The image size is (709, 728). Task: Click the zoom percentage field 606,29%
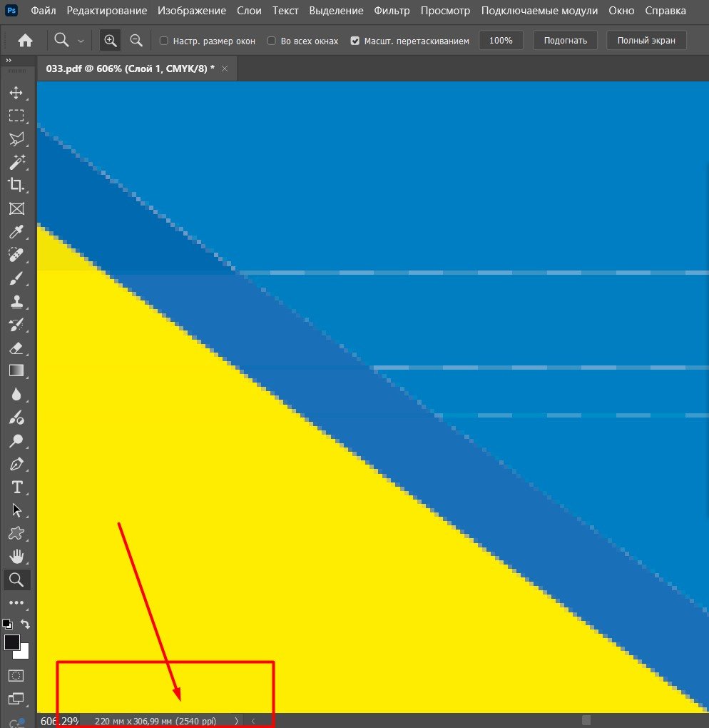60,721
